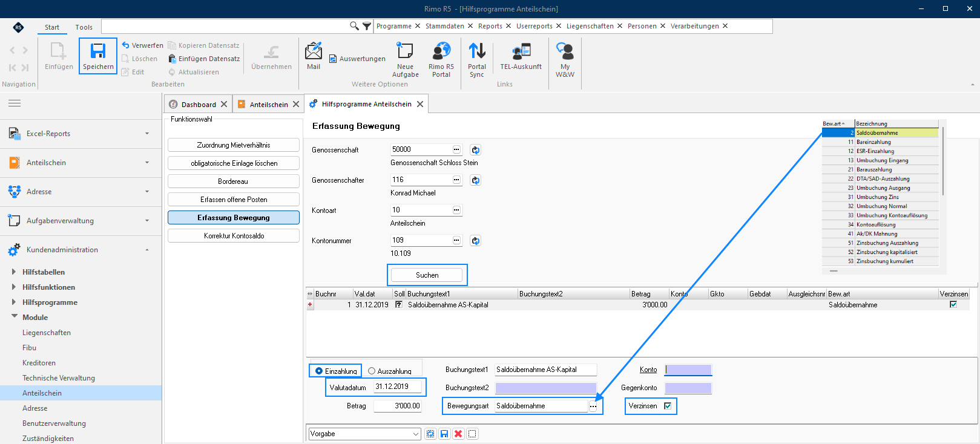980x444 pixels.
Task: Select the Einzahlung radio button
Action: (319, 371)
